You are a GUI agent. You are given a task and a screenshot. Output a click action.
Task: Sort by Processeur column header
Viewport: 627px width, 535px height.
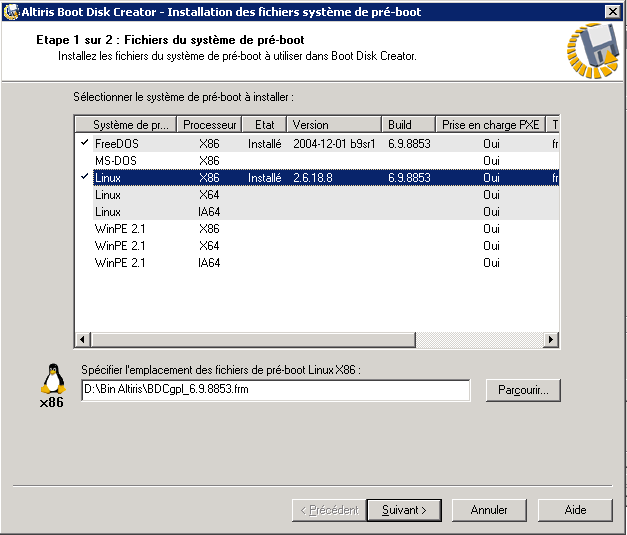click(210, 125)
